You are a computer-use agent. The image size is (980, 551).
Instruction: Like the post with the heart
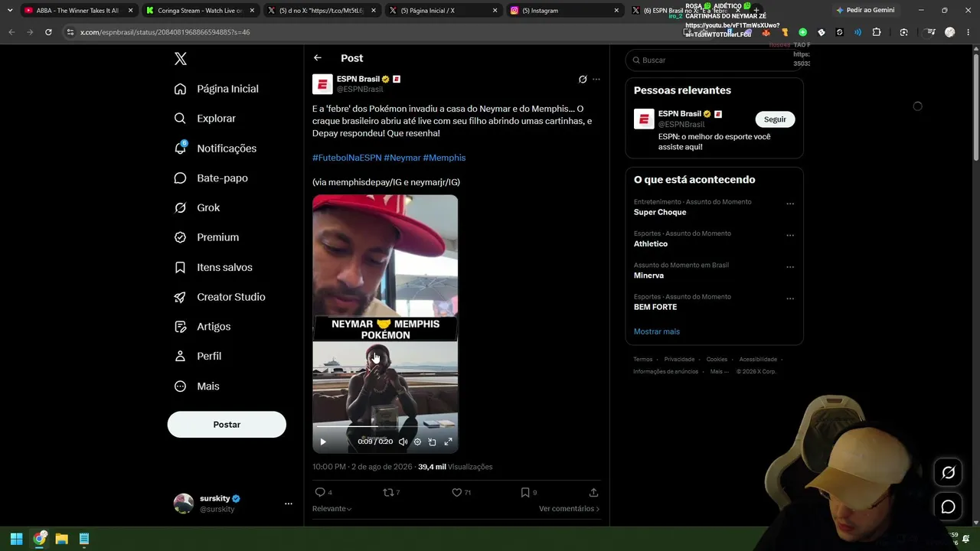[457, 492]
